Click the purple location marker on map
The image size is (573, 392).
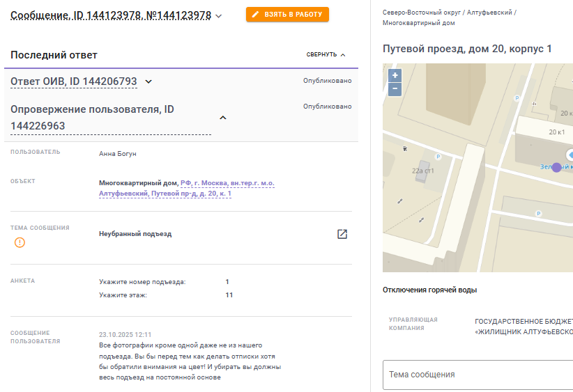click(556, 167)
